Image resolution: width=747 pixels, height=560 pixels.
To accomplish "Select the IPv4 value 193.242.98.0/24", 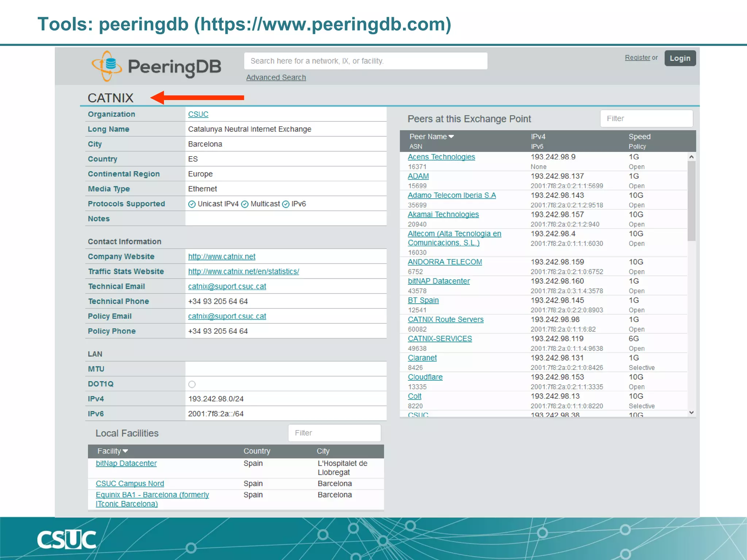I will pos(216,399).
